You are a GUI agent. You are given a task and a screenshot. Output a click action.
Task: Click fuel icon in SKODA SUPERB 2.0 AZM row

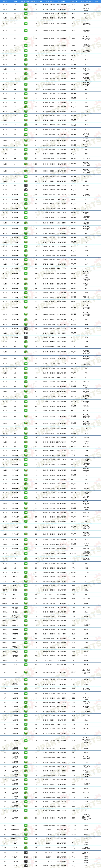(26, 634)
